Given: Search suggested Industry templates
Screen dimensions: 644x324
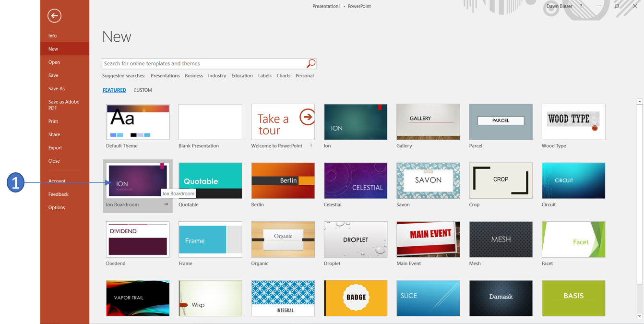Looking at the screenshot, I should (217, 76).
